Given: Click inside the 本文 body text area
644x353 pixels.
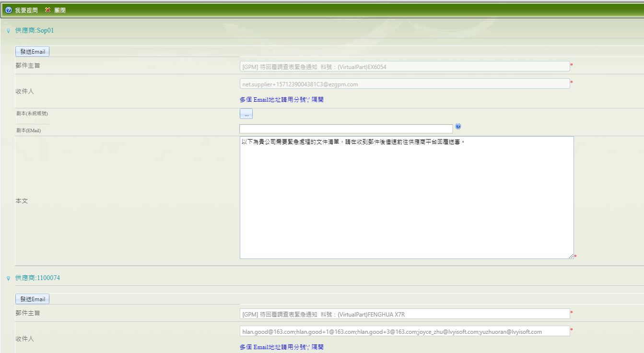Looking at the screenshot, I should pyautogui.click(x=407, y=198).
